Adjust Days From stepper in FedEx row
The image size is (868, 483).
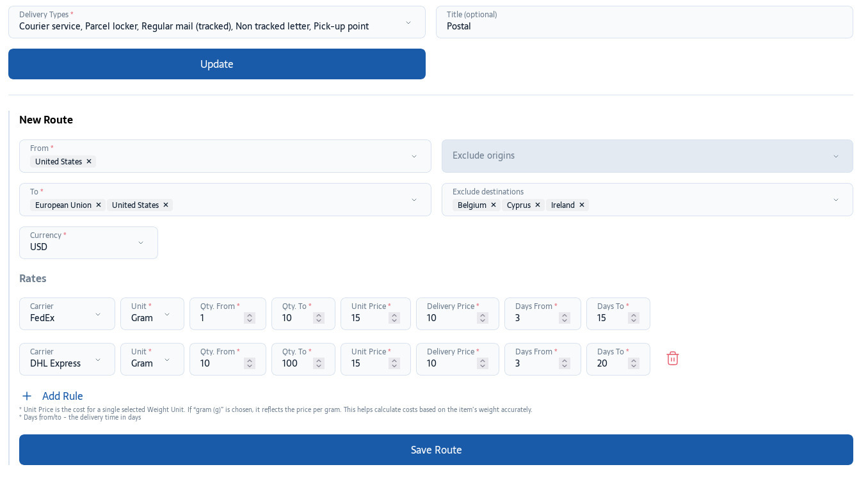[565, 318]
